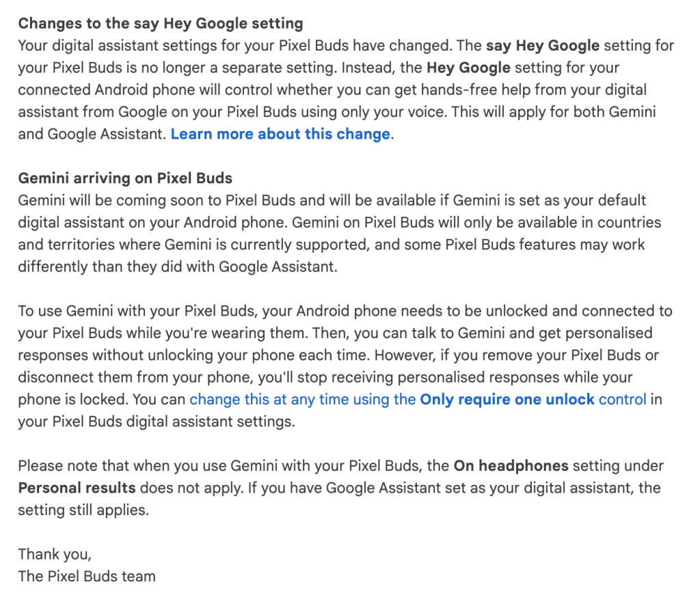Click bold "Hey Google" before "setting for your connected"
Viewport: 700px width, 593px height.
pyautogui.click(x=468, y=68)
